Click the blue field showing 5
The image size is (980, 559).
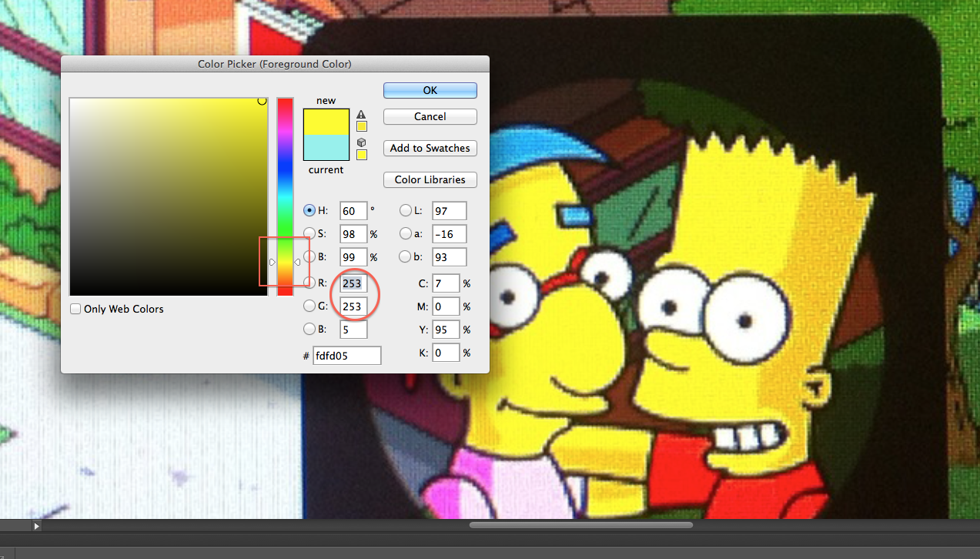(x=353, y=330)
